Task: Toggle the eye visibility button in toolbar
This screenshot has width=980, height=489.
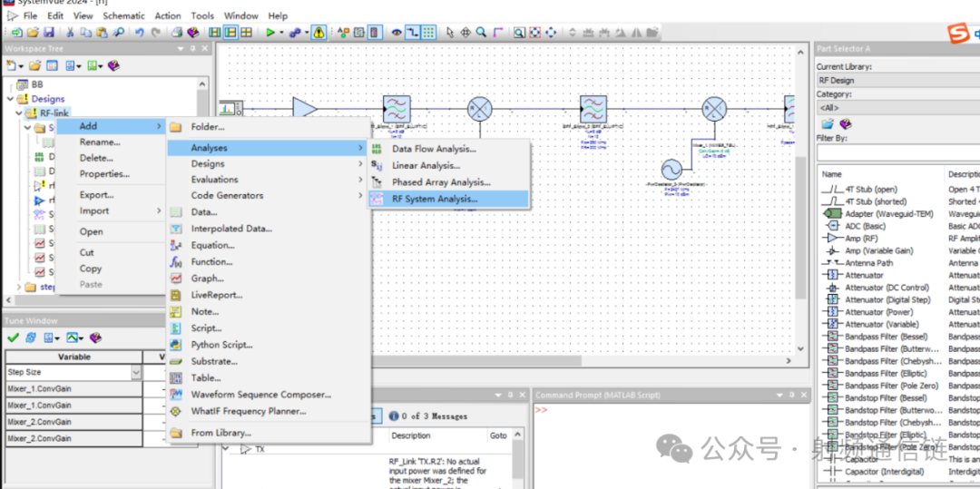Action: tap(397, 33)
